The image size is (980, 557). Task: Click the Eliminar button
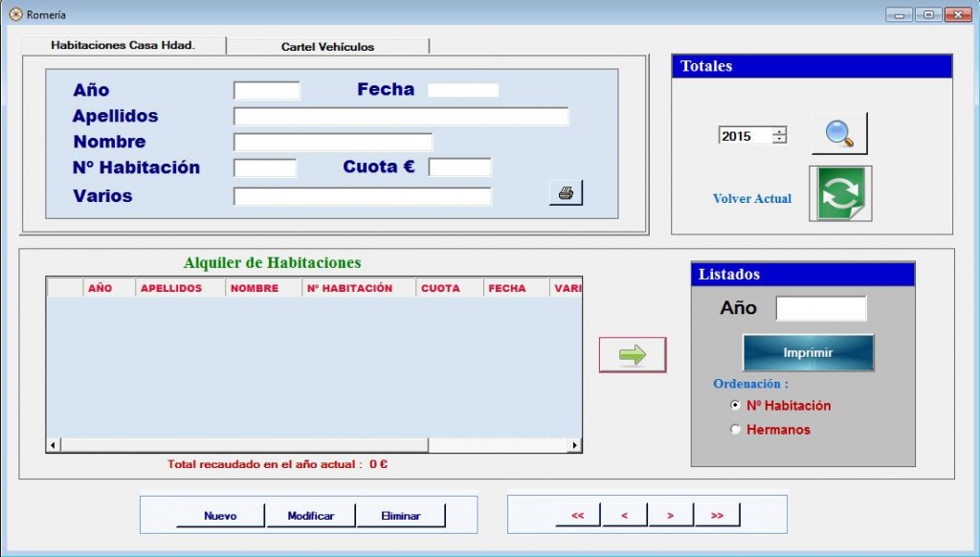click(400, 515)
